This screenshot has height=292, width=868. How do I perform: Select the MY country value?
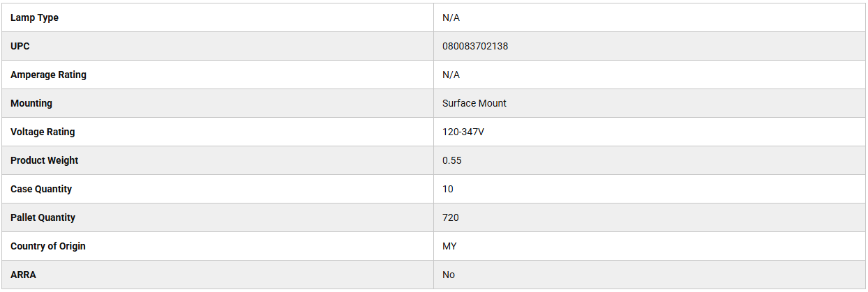449,246
